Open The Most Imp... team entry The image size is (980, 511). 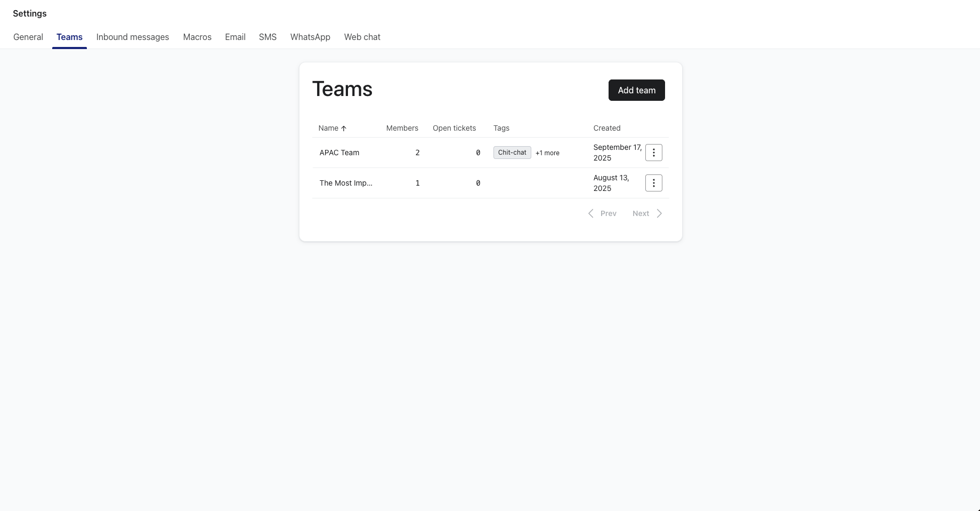pos(346,183)
